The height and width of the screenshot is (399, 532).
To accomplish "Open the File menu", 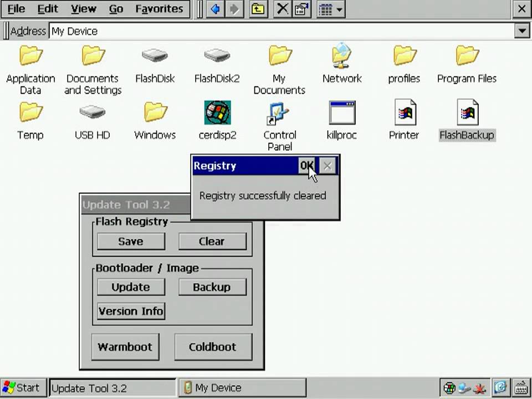I will point(16,9).
